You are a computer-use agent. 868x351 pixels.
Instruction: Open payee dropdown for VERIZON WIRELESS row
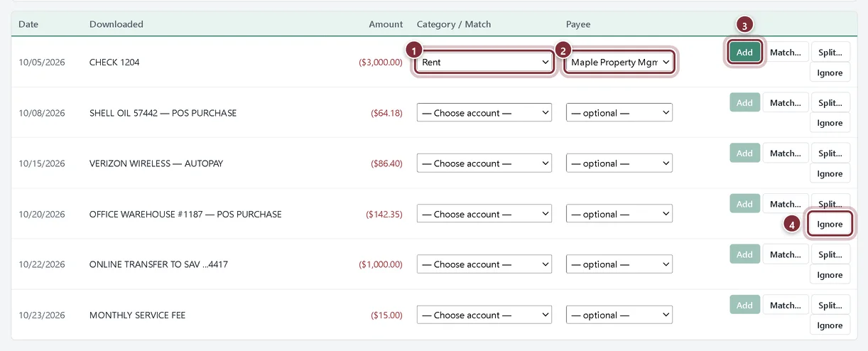coord(619,163)
